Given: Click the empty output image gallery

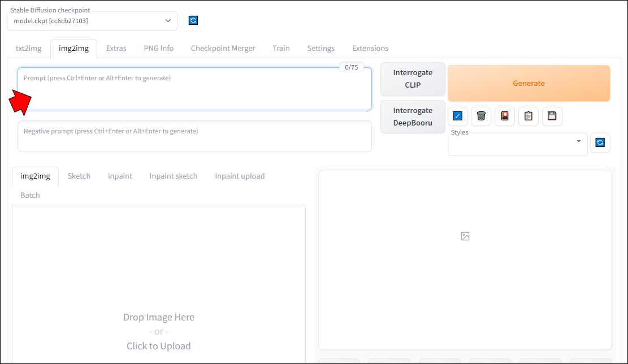Looking at the screenshot, I should pos(465,261).
